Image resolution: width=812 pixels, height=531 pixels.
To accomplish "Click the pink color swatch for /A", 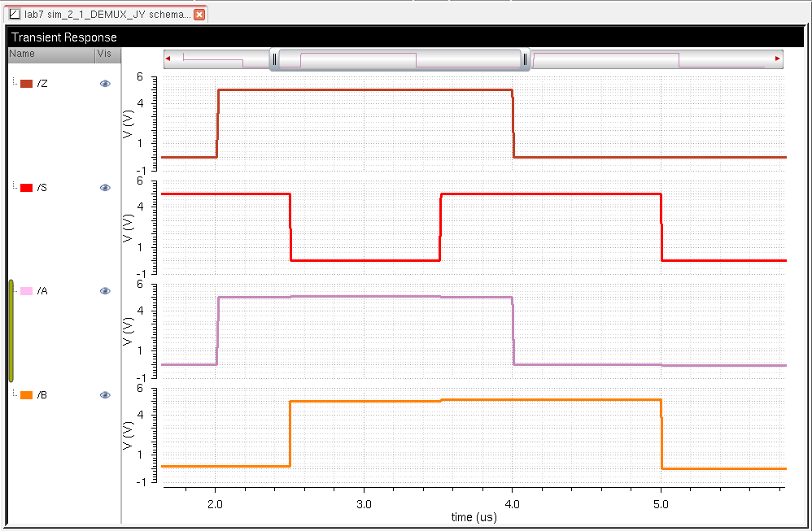I will (26, 291).
